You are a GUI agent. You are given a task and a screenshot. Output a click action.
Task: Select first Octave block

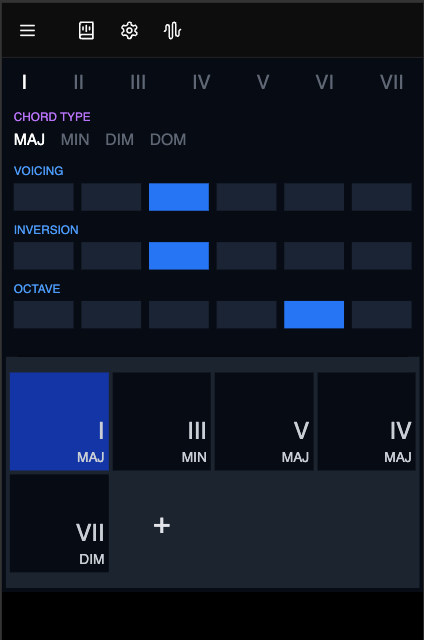[x=44, y=315]
